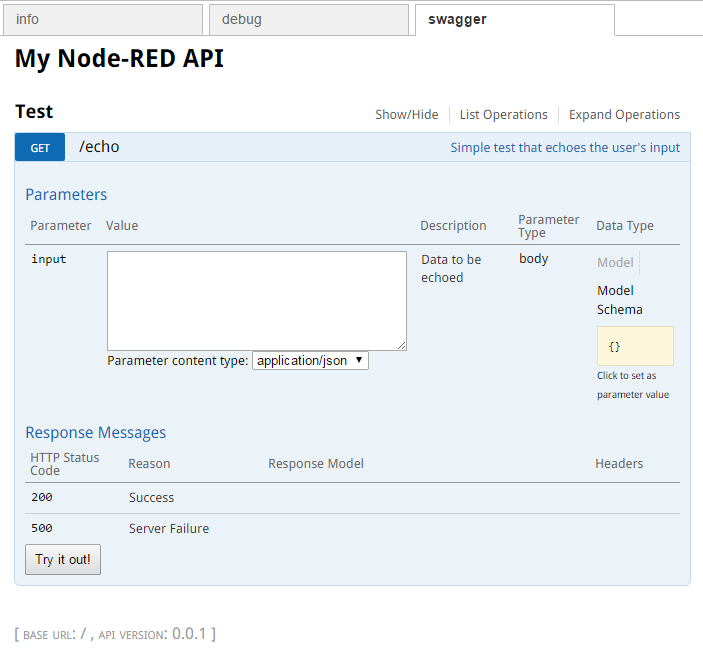This screenshot has width=703, height=655.
Task: Click the 500 Server Failure row
Action: pyautogui.click(x=168, y=529)
